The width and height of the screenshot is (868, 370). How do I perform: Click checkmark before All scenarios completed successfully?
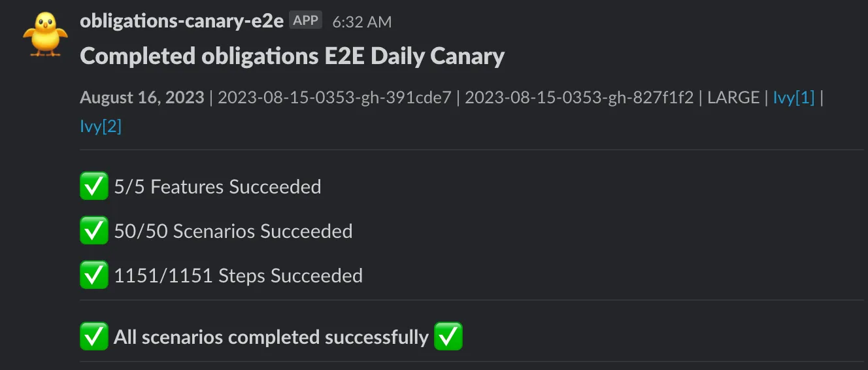94,337
